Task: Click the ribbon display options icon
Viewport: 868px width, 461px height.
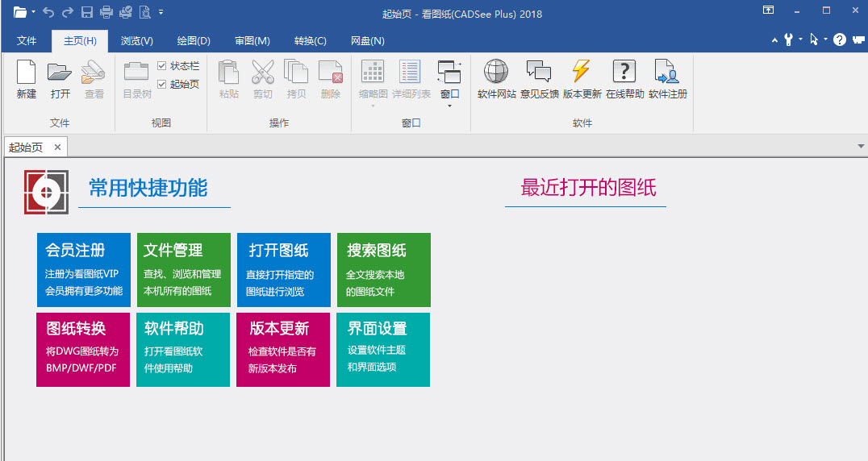Action: tap(768, 10)
